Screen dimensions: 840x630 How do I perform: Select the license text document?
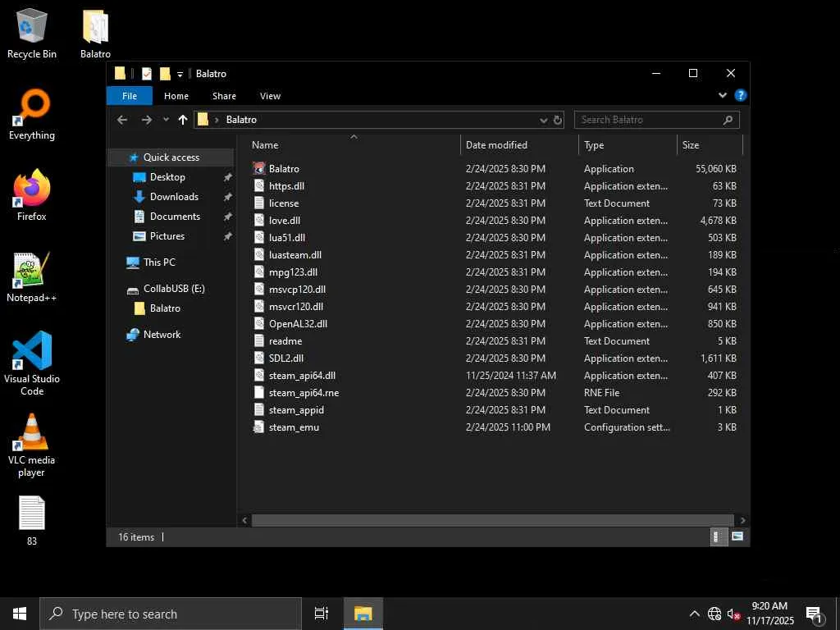[284, 203]
